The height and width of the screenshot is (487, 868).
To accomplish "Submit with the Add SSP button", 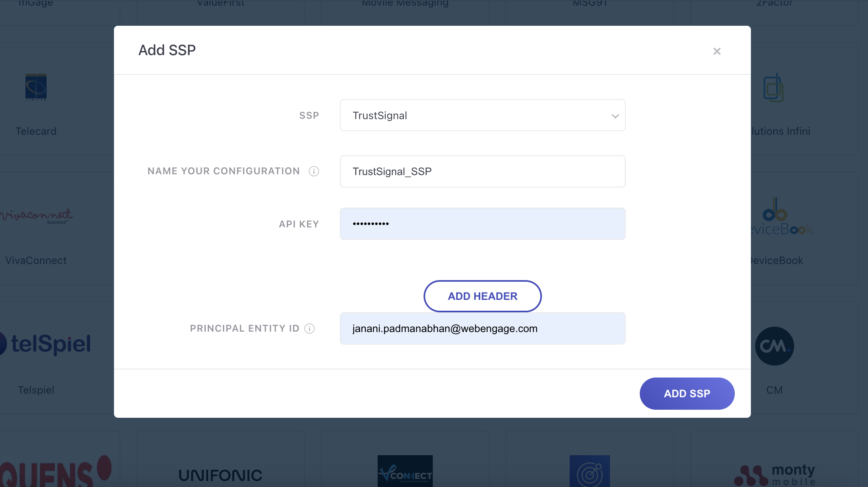I will (x=686, y=394).
